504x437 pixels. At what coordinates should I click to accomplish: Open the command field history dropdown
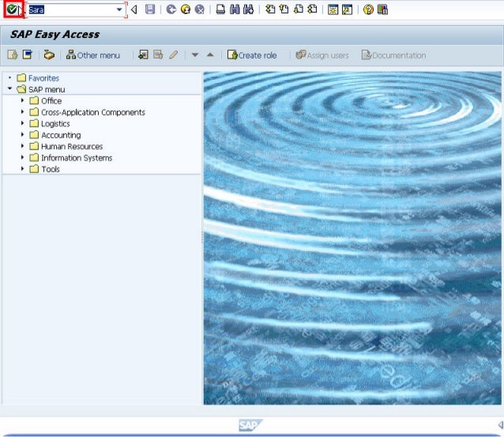point(119,9)
